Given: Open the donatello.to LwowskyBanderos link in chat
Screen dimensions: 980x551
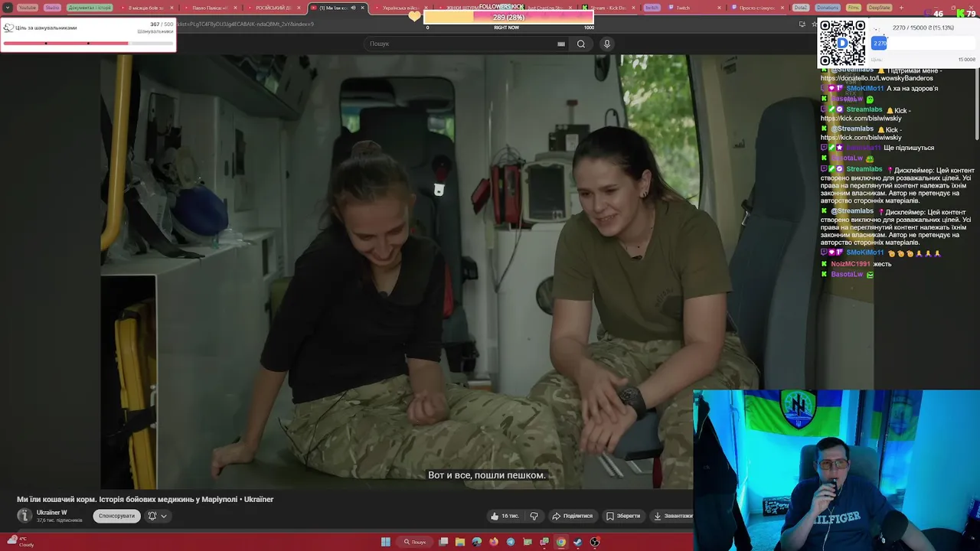Looking at the screenshot, I should coord(877,78).
